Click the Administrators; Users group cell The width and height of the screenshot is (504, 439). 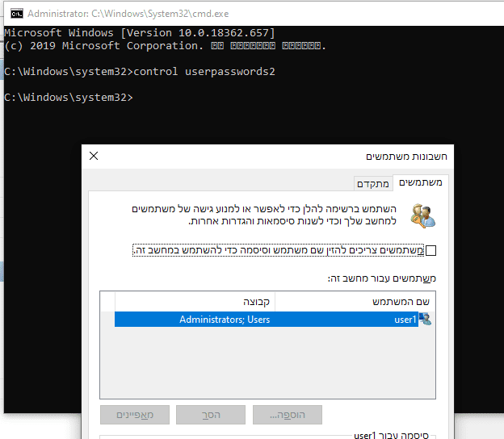click(x=225, y=320)
